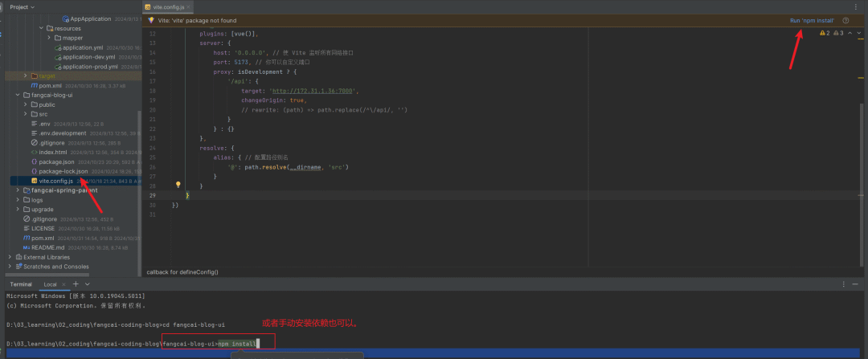Expand the upgrade folder
This screenshot has height=359, width=868.
[18, 209]
